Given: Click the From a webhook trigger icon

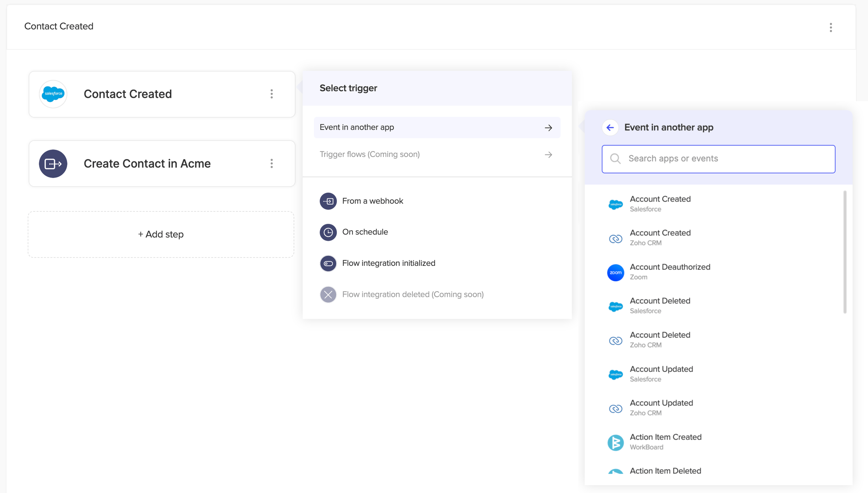Looking at the screenshot, I should (x=328, y=200).
